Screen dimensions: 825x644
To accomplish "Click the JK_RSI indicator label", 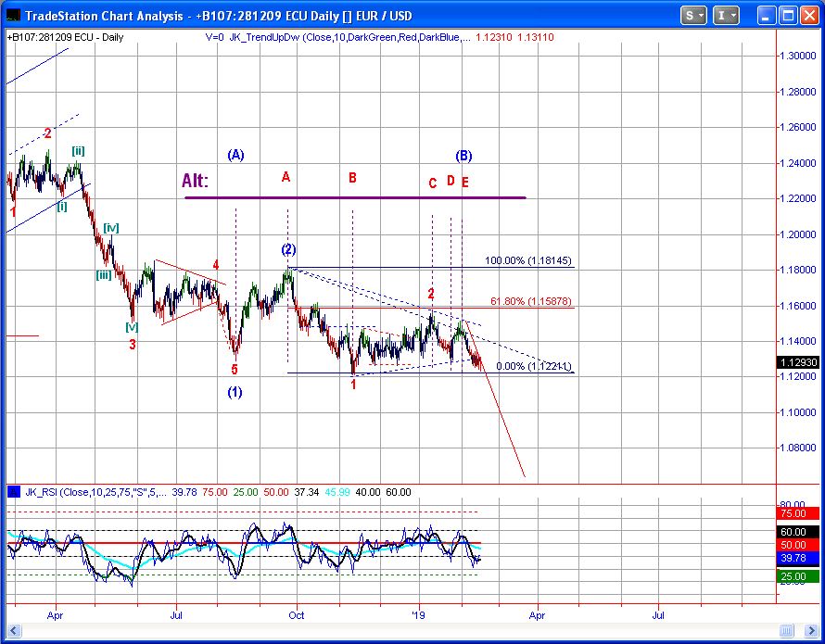I will tap(96, 492).
